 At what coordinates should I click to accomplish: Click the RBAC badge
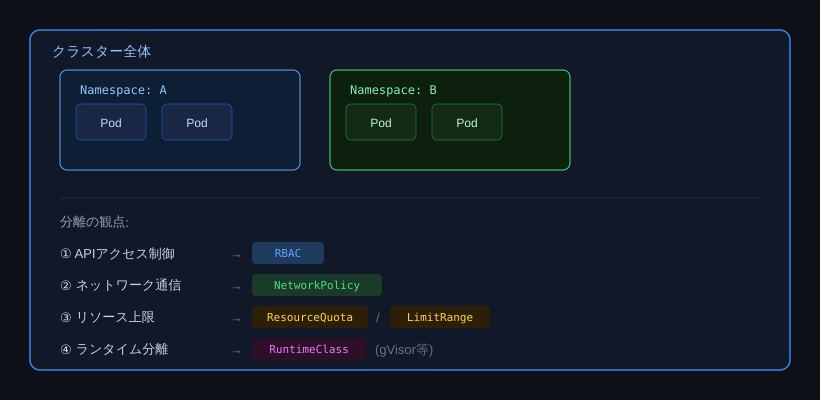click(288, 253)
